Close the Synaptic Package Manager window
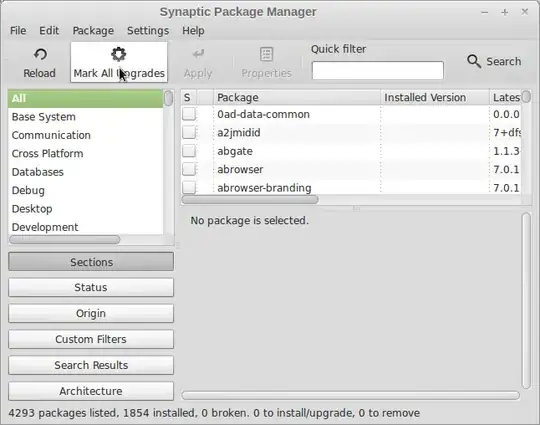The height and width of the screenshot is (425, 540). pos(525,12)
